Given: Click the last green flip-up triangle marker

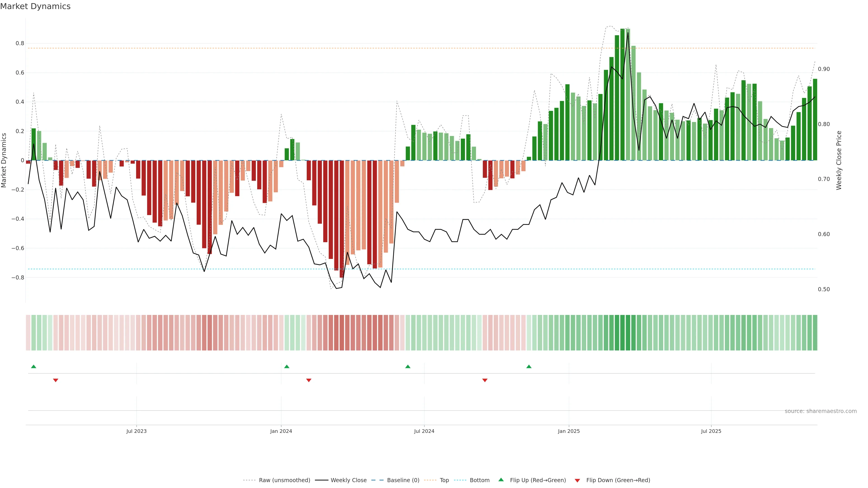Looking at the screenshot, I should [x=529, y=366].
